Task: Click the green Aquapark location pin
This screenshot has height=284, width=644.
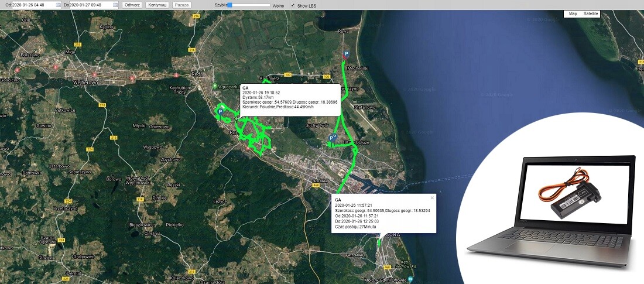Action: [x=215, y=87]
